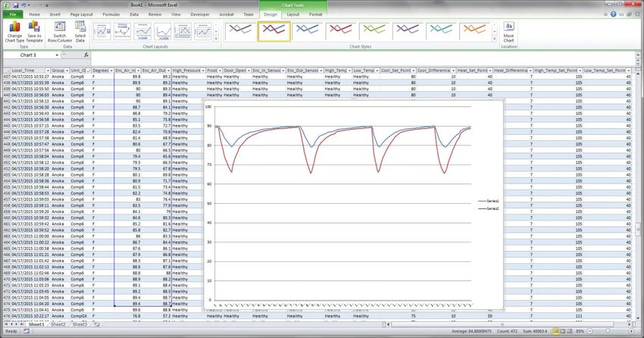
Task: Switch to the Data tab
Action: click(134, 14)
